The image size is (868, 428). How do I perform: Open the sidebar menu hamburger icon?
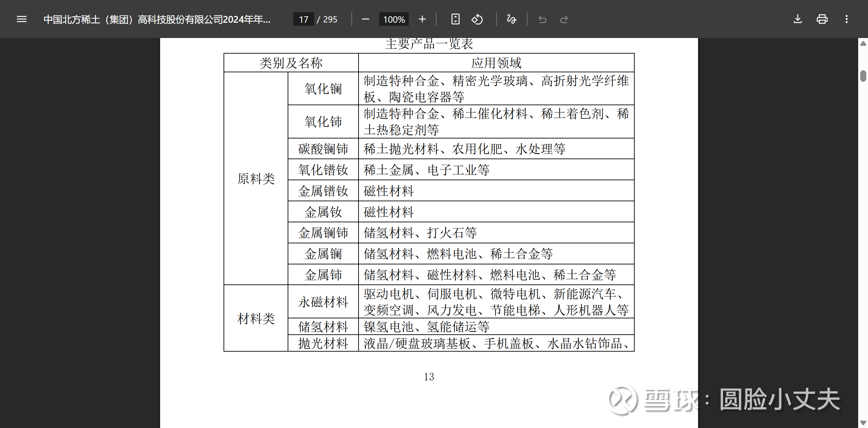[22, 19]
